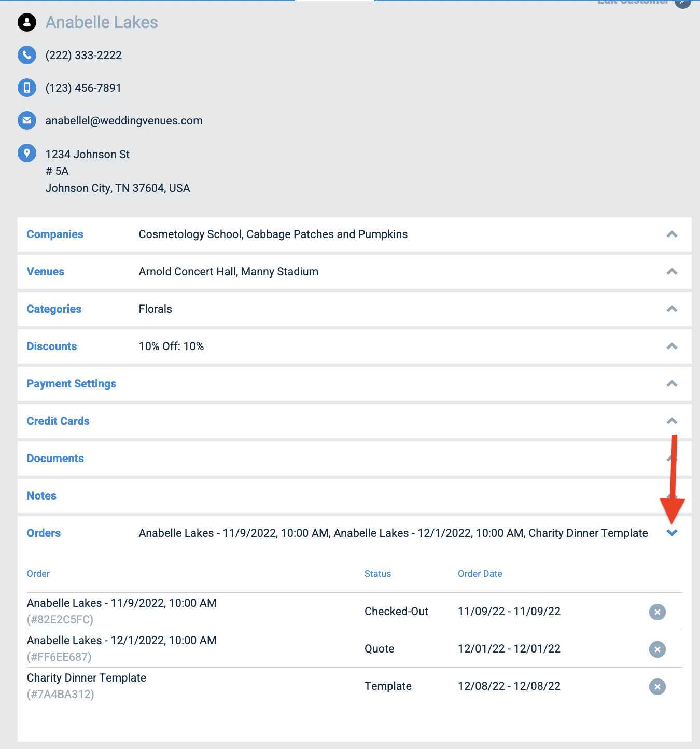Collapse the Orders section chevron

click(672, 533)
